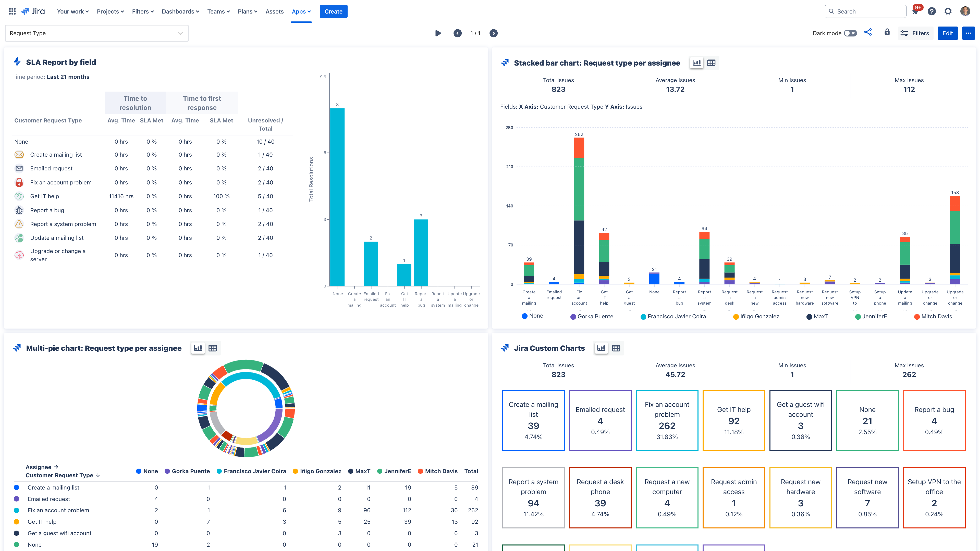Open the help question mark icon

click(x=932, y=11)
